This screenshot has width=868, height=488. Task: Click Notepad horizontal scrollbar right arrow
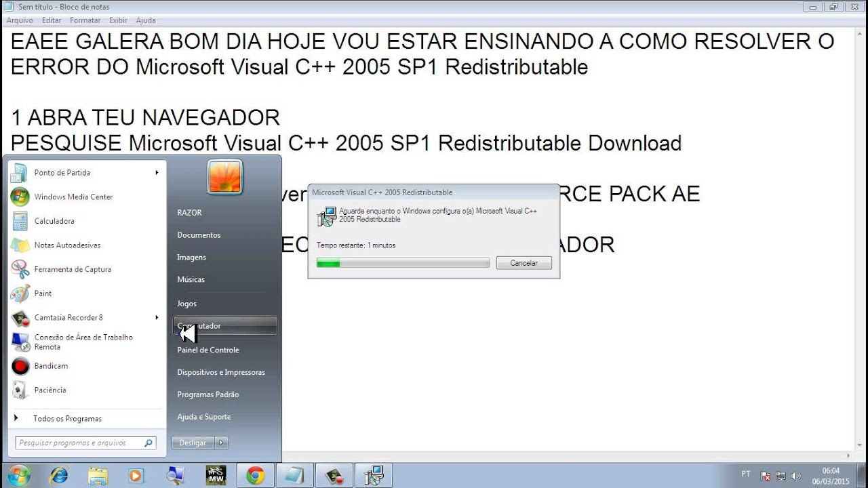(848, 456)
